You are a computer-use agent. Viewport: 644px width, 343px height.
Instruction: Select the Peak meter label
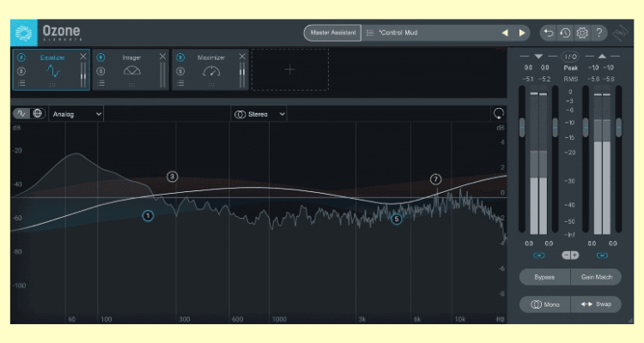(x=570, y=68)
